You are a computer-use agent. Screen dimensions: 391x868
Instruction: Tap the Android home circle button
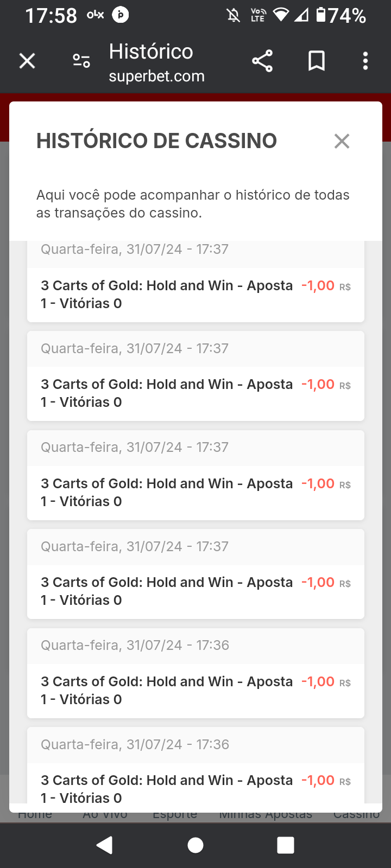(195, 845)
